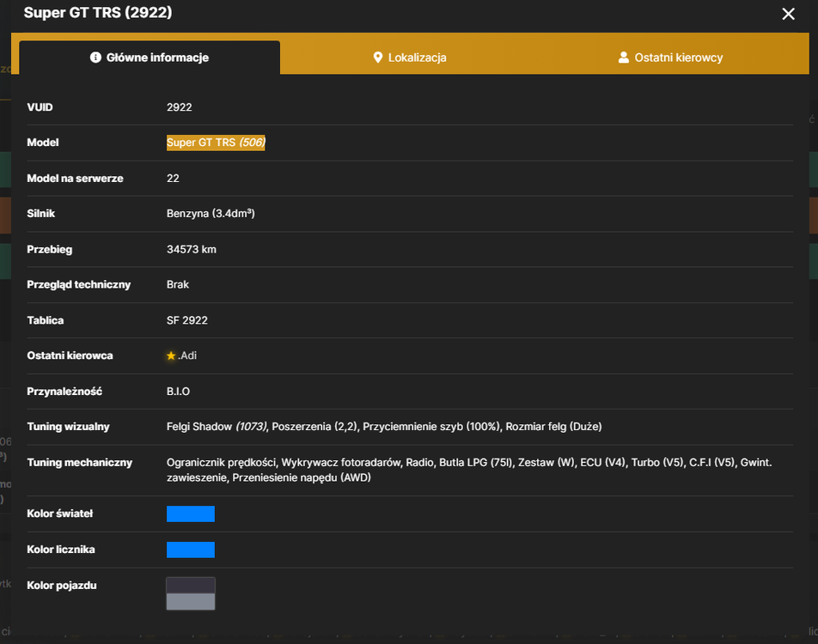
Task: Click the person icon on Ostatni kierowcy
Action: click(x=624, y=58)
